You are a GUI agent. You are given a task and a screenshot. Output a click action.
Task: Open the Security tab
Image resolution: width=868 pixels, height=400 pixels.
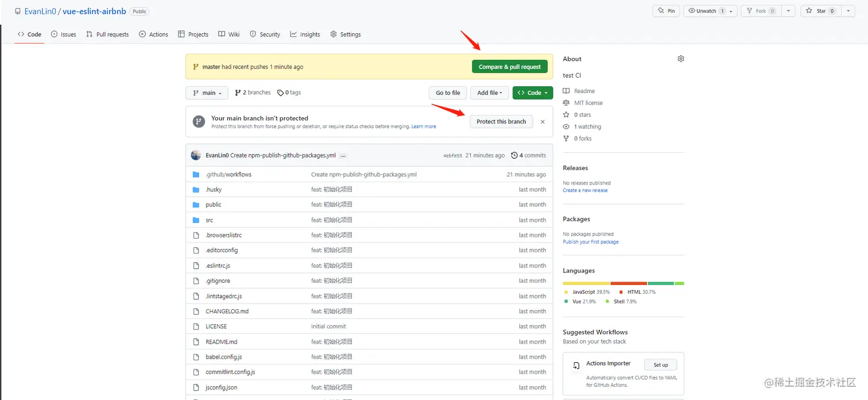coord(265,34)
